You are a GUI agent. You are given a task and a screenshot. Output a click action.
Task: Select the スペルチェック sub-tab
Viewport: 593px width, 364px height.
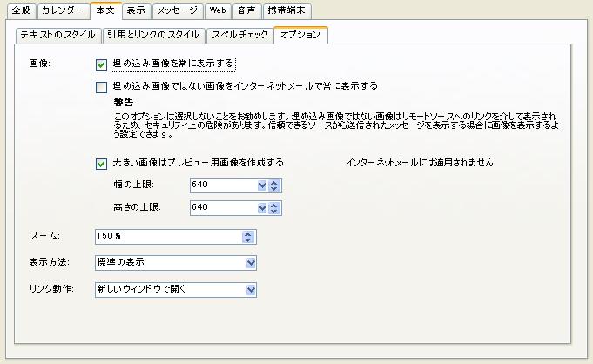click(239, 35)
